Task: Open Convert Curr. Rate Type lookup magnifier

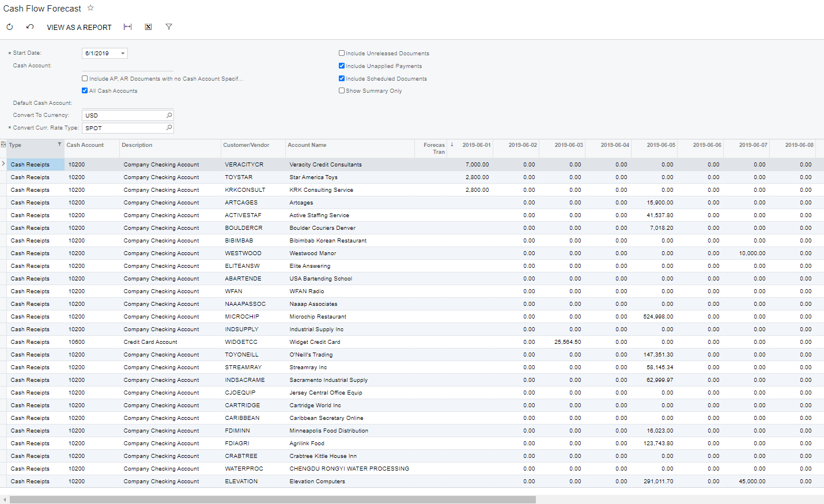Action: tap(169, 128)
